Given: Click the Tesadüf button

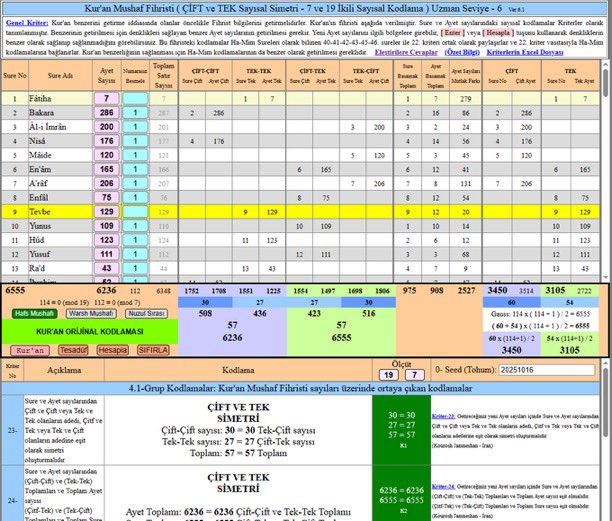Looking at the screenshot, I should click(x=73, y=350).
